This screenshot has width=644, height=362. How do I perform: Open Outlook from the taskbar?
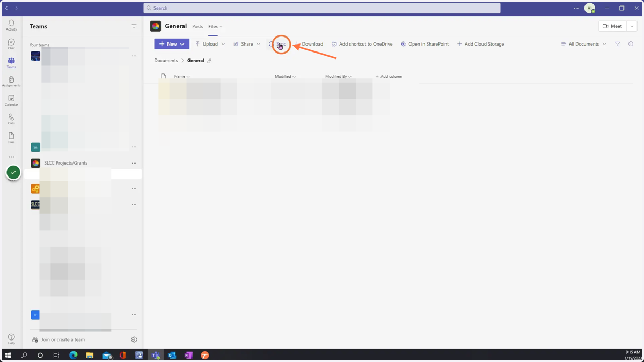click(x=172, y=355)
